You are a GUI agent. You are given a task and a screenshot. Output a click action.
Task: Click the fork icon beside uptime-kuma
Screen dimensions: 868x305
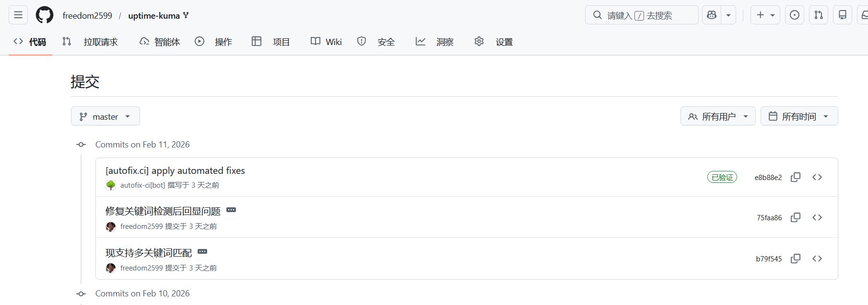pyautogui.click(x=186, y=15)
